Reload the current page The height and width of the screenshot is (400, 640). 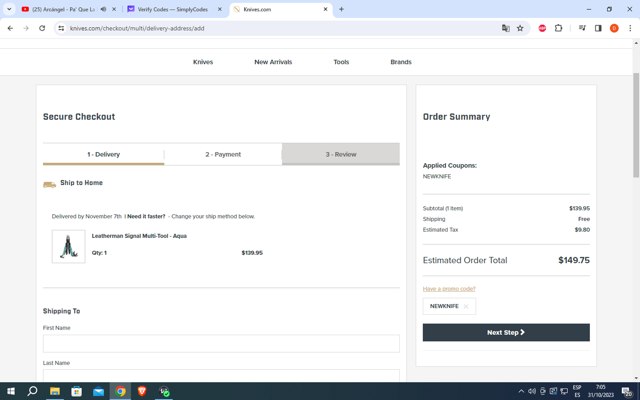tap(42, 28)
